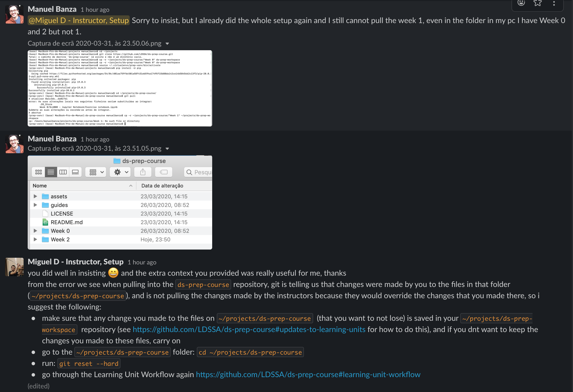Add an emoji reaction to the message
This screenshot has width=573, height=392.
point(521,3)
